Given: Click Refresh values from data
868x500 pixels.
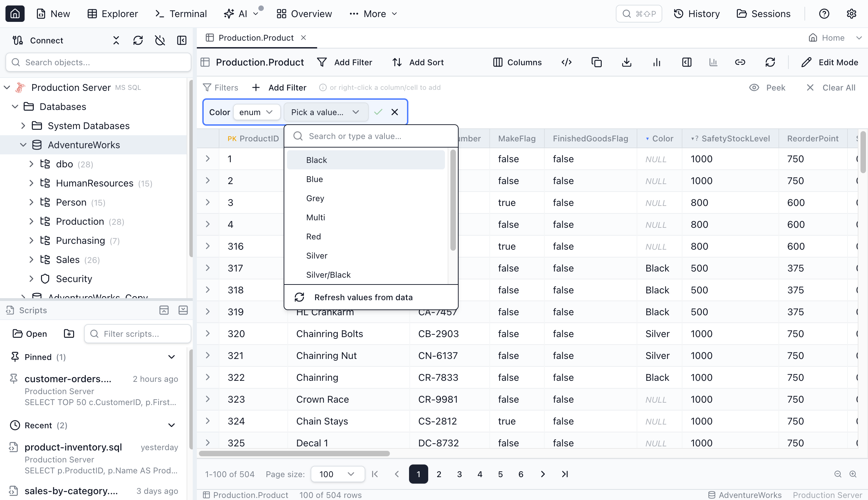Looking at the screenshot, I should [x=371, y=297].
